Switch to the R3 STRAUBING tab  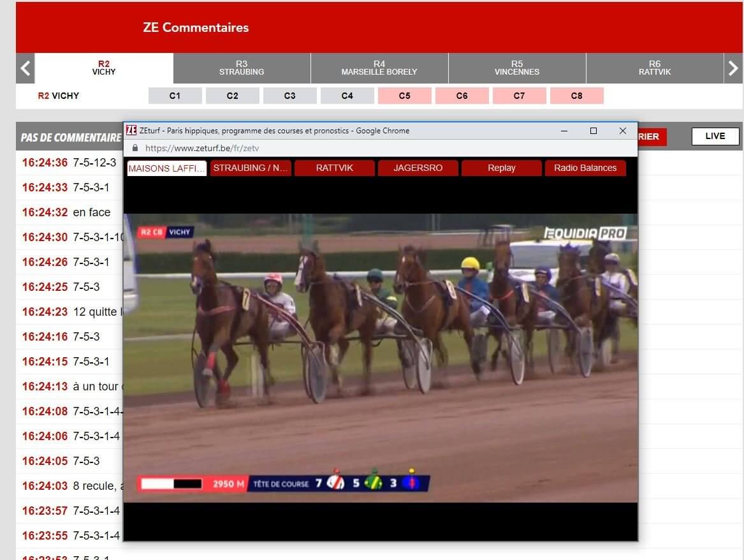pos(242,68)
